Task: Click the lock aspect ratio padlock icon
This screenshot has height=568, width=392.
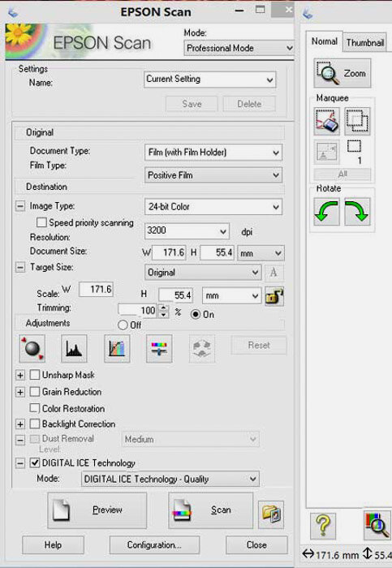Action: [x=274, y=296]
